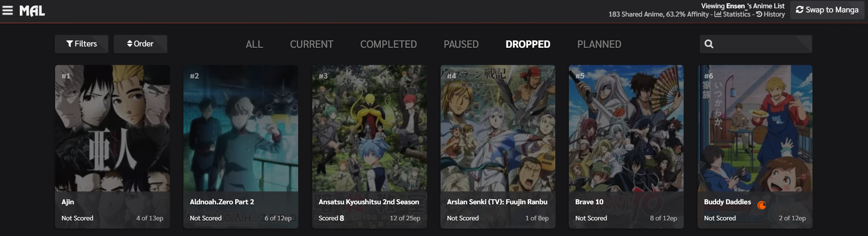Click the list search input field

[756, 44]
